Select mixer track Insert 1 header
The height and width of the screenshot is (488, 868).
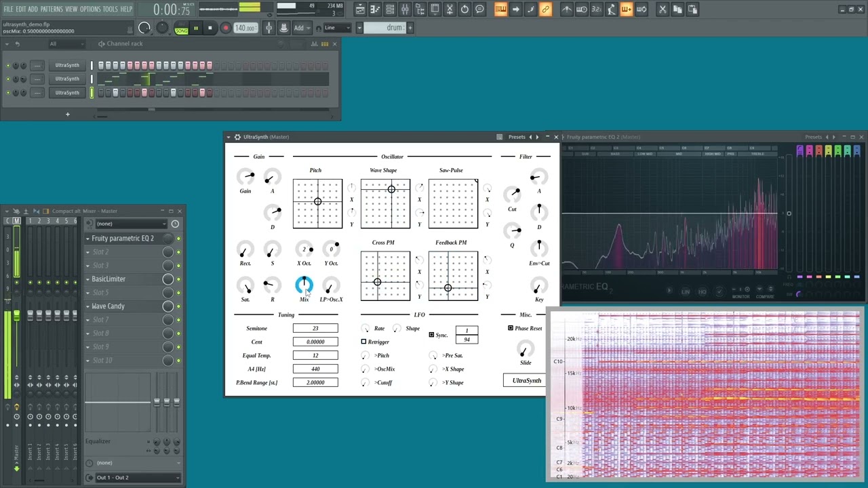pos(30,221)
